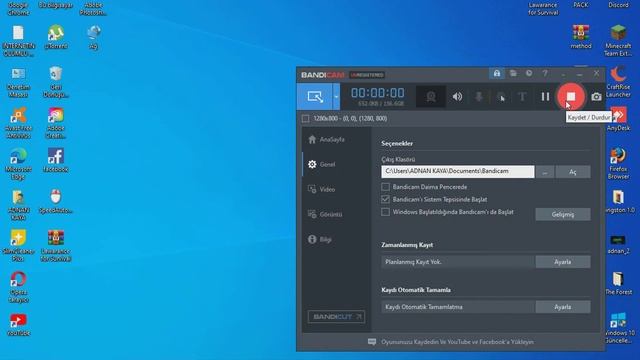Click the lock icon in Bandicam title bar
The image size is (640, 360).
[497, 73]
